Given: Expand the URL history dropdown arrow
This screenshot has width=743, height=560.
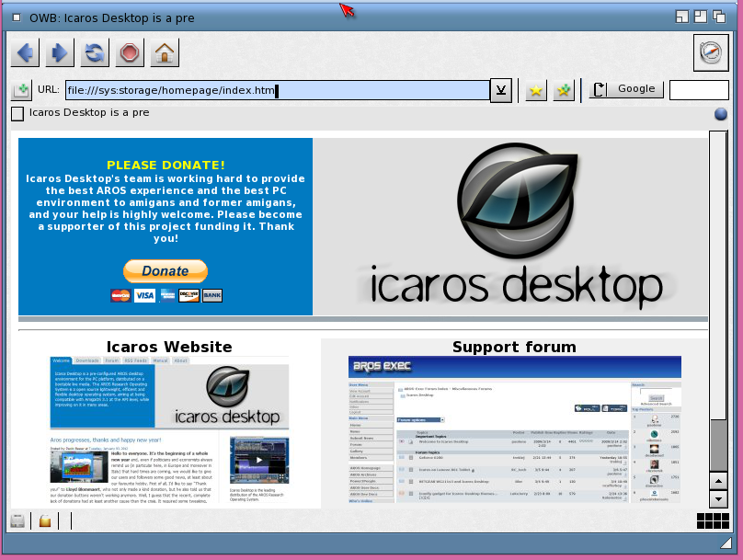Looking at the screenshot, I should point(501,90).
